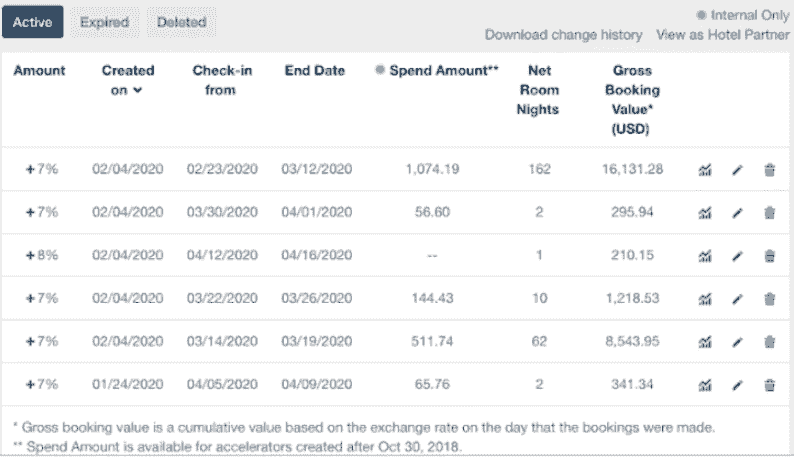The height and width of the screenshot is (458, 794).
Task: Delete the accelerator with 16,131.28 booking value
Action: point(769,170)
